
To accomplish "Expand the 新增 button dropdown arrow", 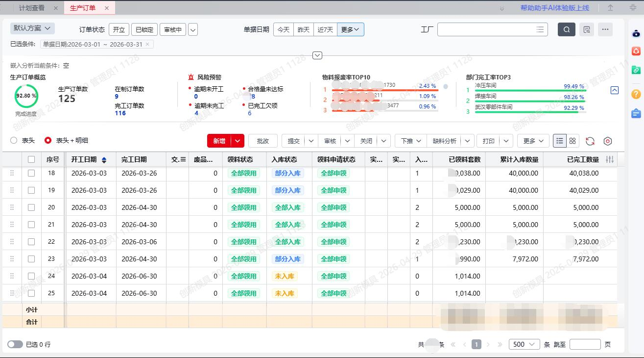I will [238, 141].
